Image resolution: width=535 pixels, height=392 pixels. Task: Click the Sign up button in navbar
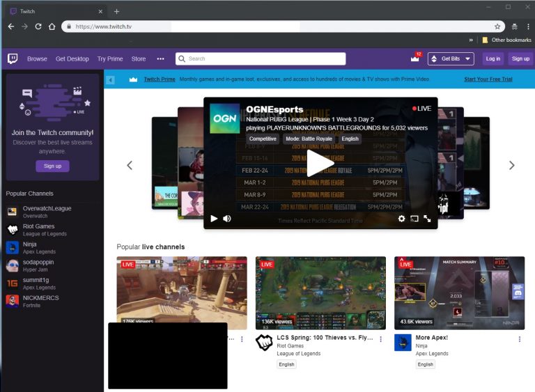click(520, 58)
